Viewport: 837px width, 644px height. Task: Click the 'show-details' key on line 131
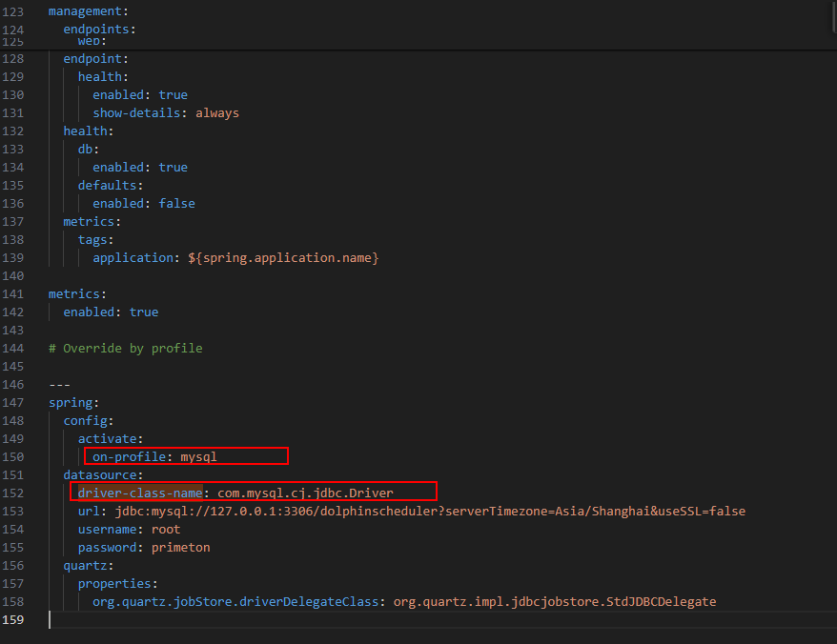coord(139,113)
